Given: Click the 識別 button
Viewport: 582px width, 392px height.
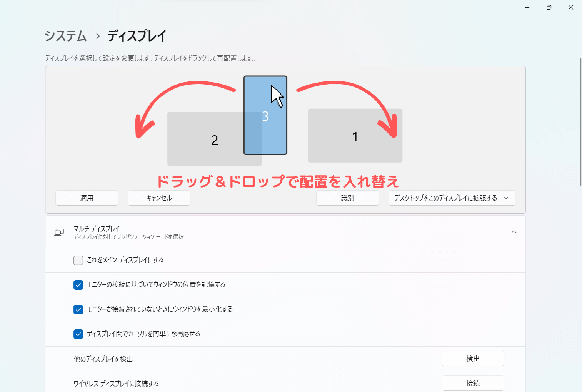Looking at the screenshot, I should click(347, 198).
